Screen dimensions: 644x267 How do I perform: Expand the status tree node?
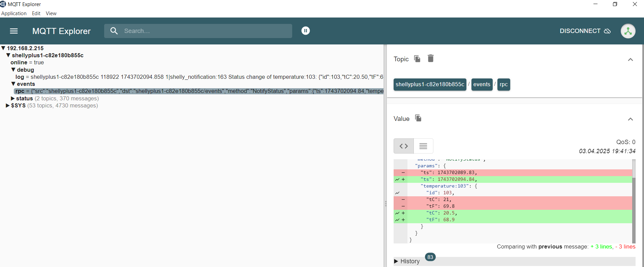coord(13,98)
